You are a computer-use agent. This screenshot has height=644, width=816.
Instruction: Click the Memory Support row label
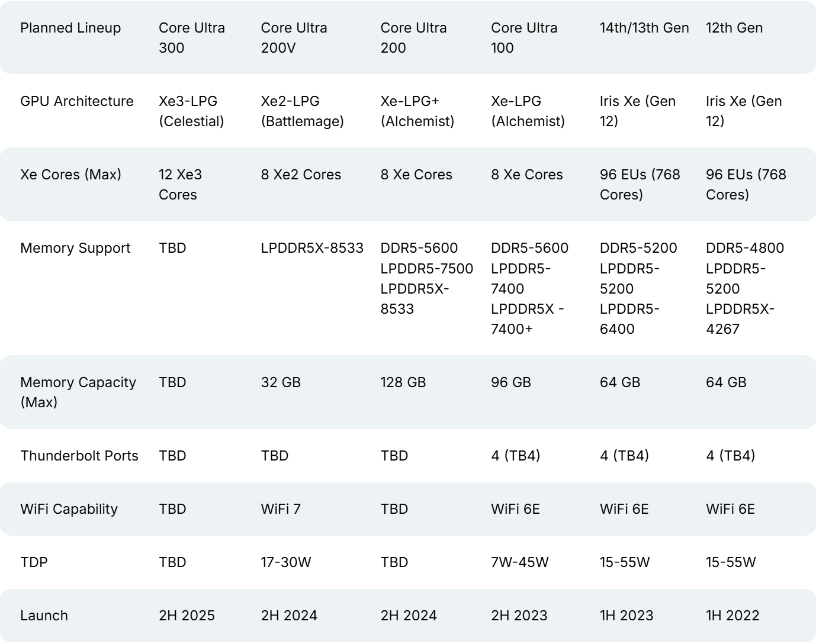coord(75,248)
